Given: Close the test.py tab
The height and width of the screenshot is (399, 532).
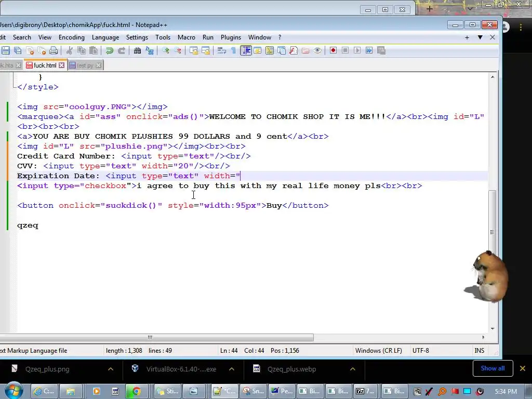Looking at the screenshot, I should pos(98,65).
